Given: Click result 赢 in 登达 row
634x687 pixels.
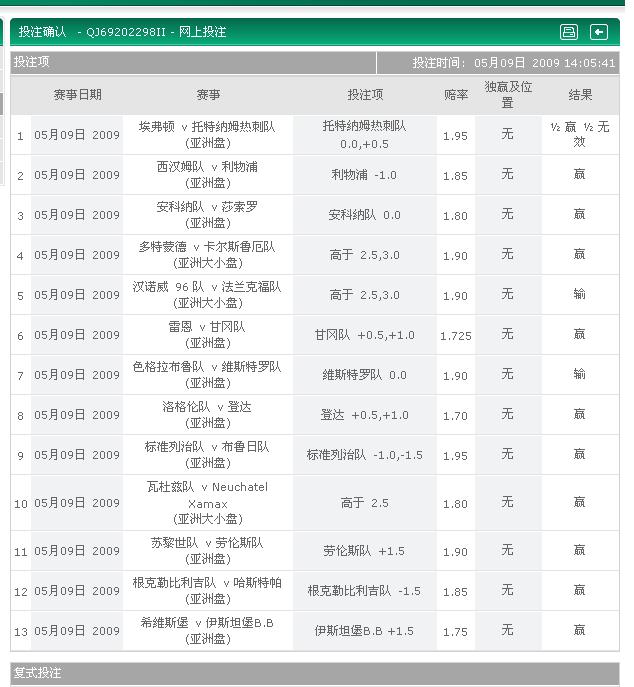Looking at the screenshot, I should pyautogui.click(x=580, y=414).
